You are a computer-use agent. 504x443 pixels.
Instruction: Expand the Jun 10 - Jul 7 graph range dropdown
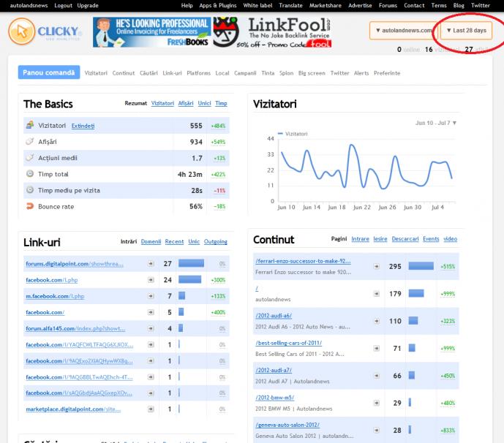[435, 123]
